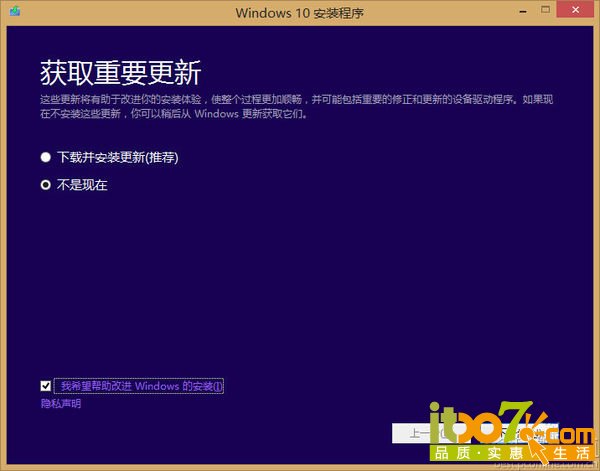Click the 我希望帮助改进 Windows 的安装 label text

pyautogui.click(x=139, y=386)
